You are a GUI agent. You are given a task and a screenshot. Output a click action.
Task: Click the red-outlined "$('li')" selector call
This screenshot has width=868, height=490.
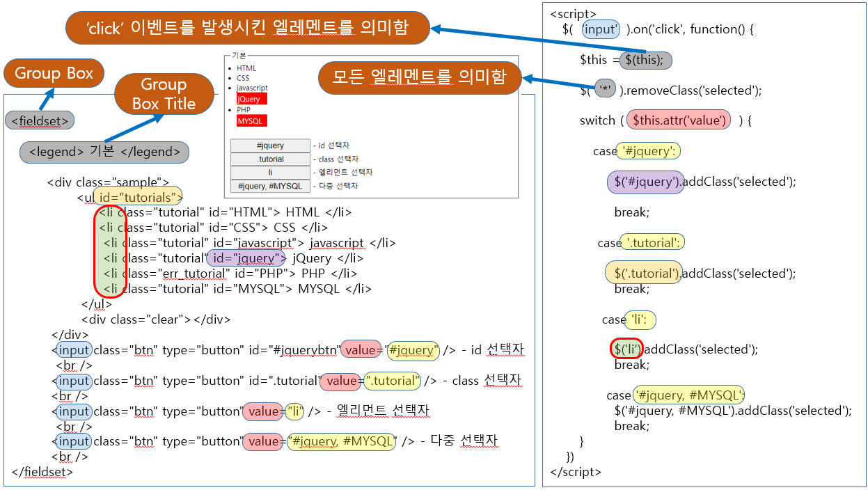click(627, 349)
